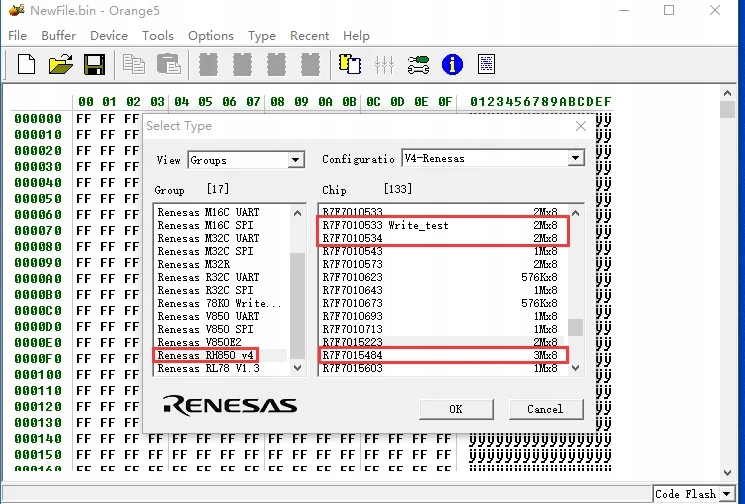The width and height of the screenshot is (745, 504).
Task: Open the Configuration V4-Renesas dropdown
Action: [x=576, y=159]
